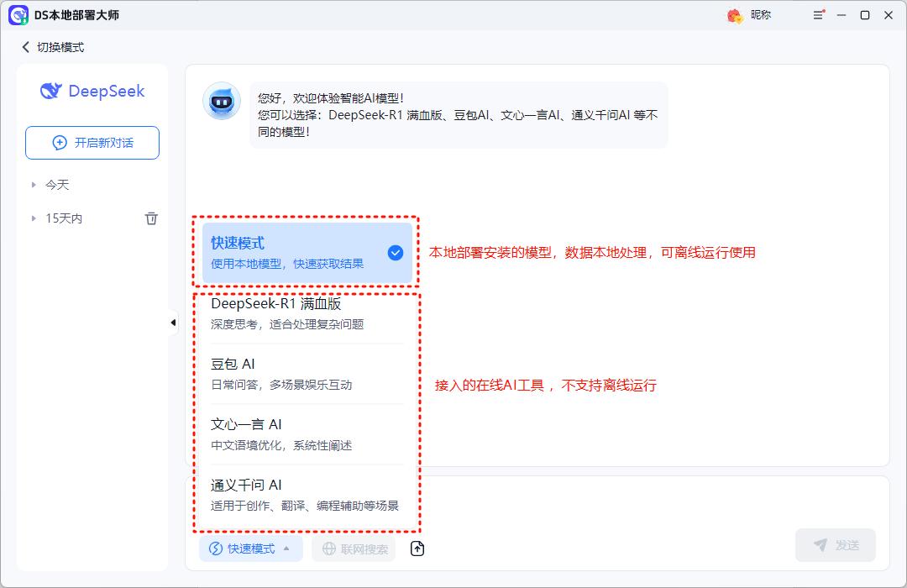Select DeepSeek-R1 满血版 model
The width and height of the screenshot is (907, 588).
307,313
